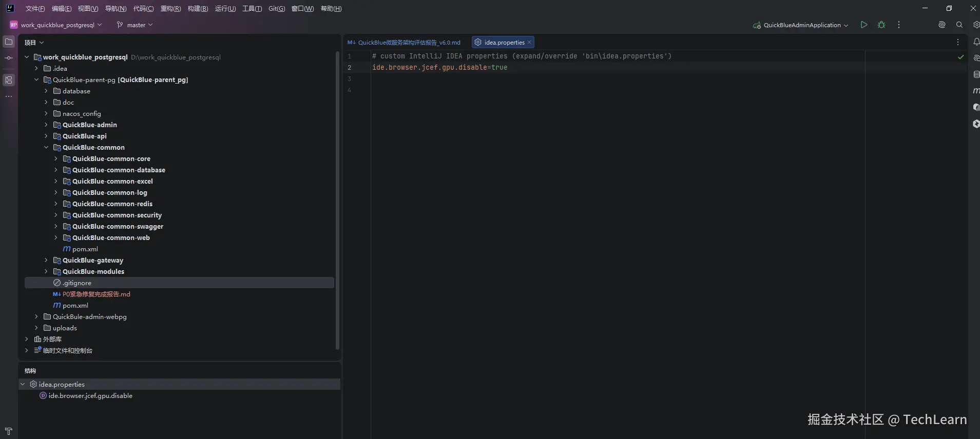
Task: Open the QuickBlueAdminApplication run configuration dropdown
Action: tap(800, 25)
